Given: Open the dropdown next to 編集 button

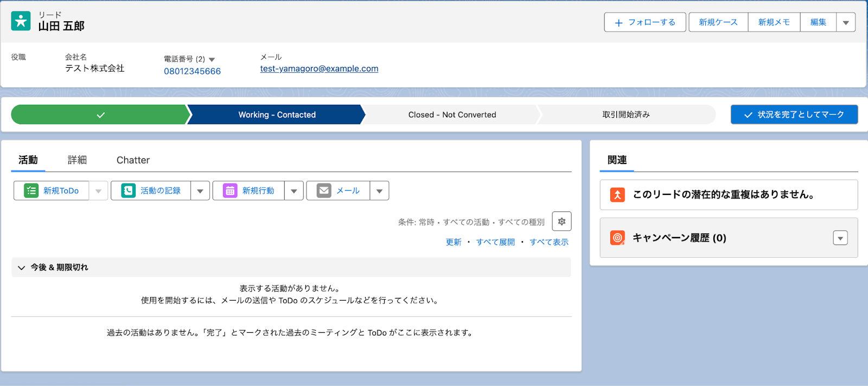Looking at the screenshot, I should coord(846,22).
